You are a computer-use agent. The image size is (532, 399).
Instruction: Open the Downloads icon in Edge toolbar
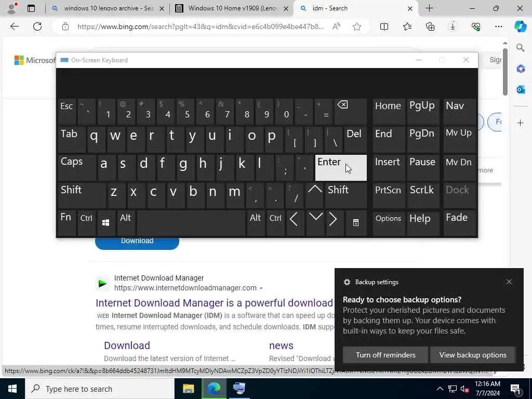453,26
